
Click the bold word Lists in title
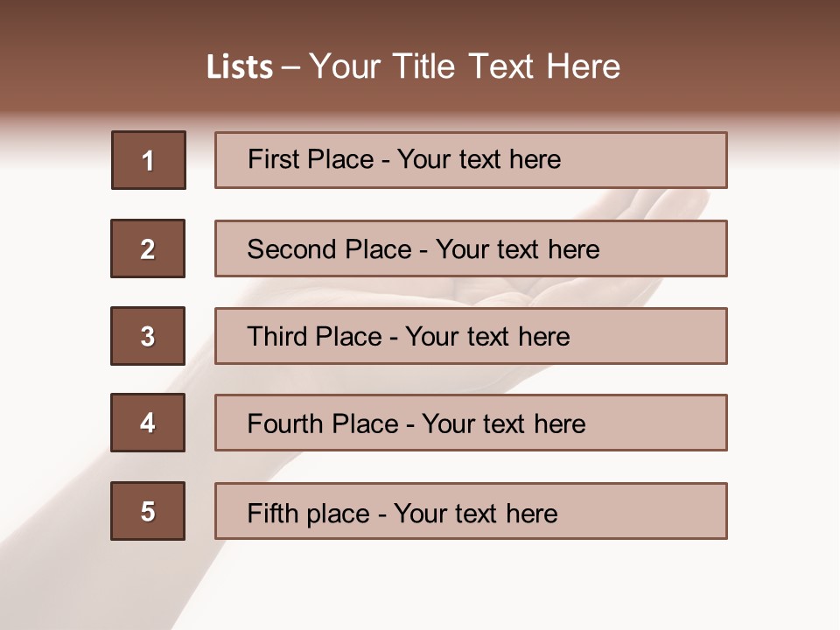pos(239,67)
